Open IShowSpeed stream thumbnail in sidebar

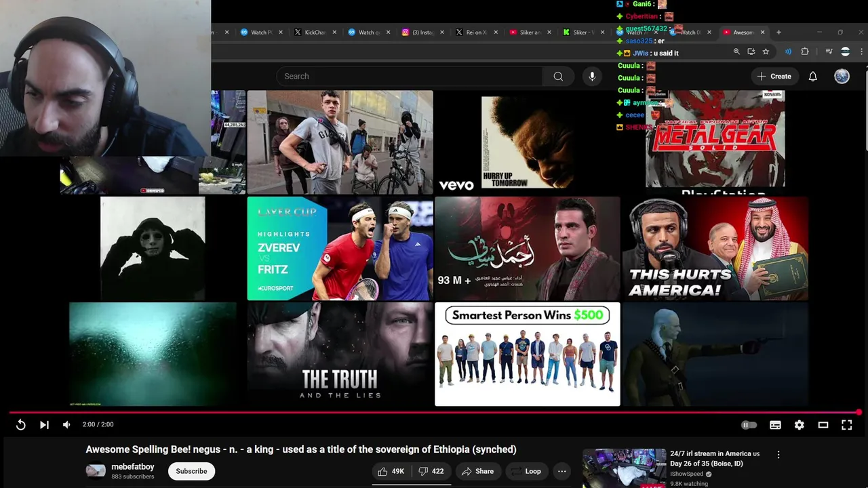point(624,468)
